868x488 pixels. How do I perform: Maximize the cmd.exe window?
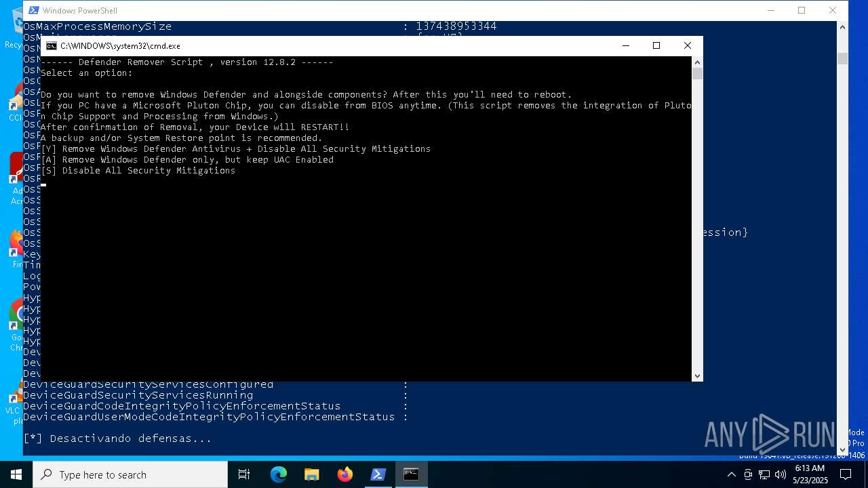point(656,46)
